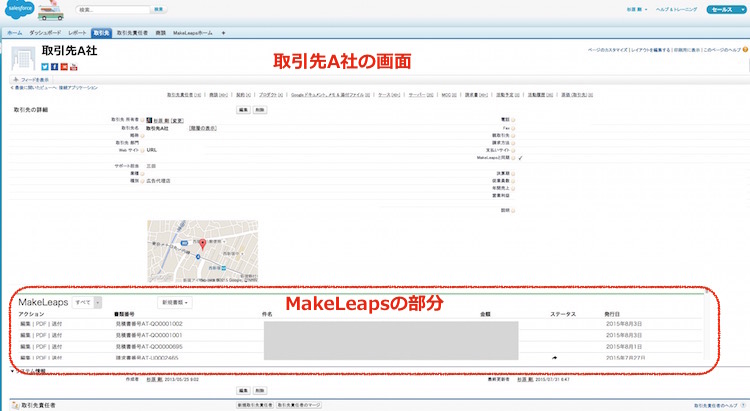
Task: Open the ダッシュボード tab
Action: tap(45, 33)
